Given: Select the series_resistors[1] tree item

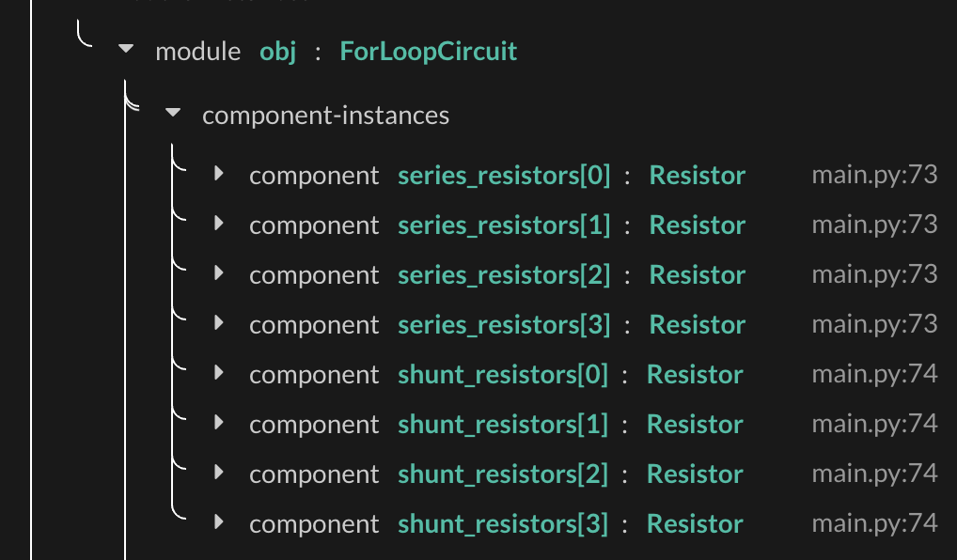Looking at the screenshot, I should 504,225.
